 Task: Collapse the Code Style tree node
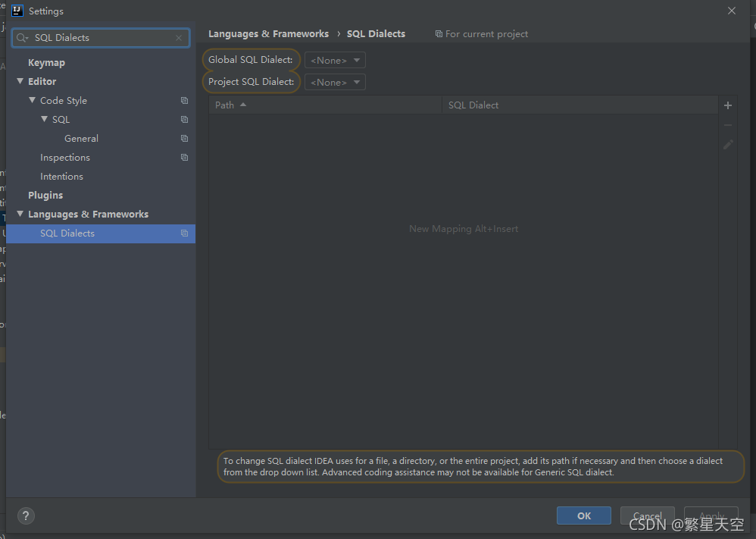(33, 101)
